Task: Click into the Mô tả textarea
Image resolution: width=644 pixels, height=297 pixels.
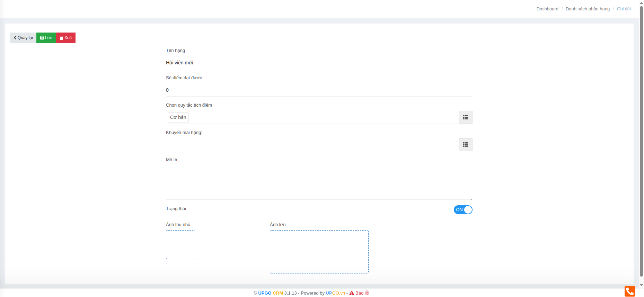Action: tap(319, 182)
